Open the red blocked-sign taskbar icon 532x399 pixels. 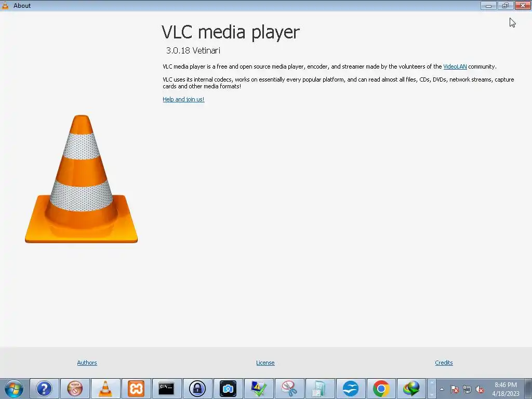[x=75, y=389]
